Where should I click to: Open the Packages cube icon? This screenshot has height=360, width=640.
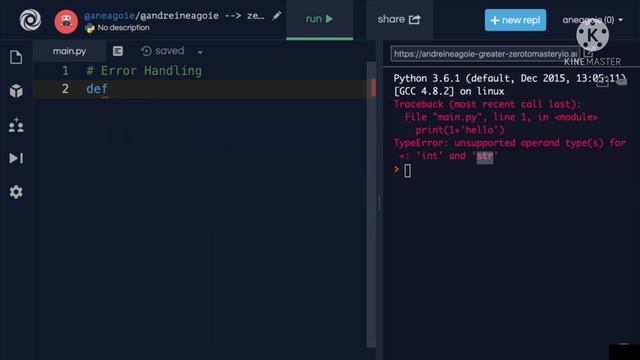point(16,91)
